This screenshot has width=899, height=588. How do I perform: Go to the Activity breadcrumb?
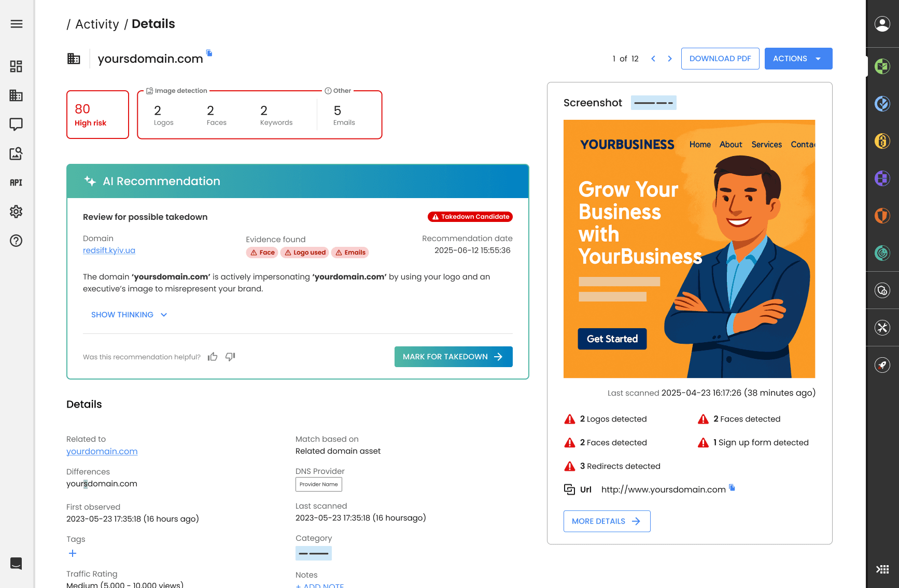(x=97, y=24)
